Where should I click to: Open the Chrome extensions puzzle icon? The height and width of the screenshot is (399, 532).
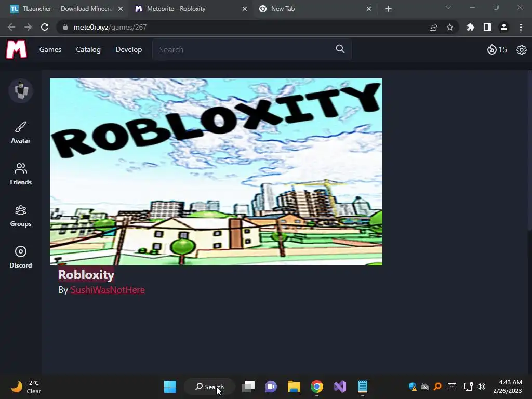[471, 27]
